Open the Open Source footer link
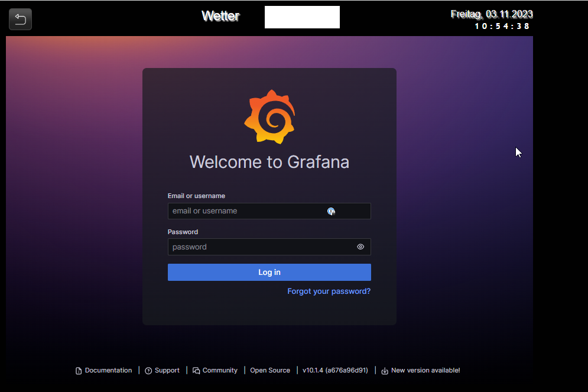This screenshot has width=588, height=392. click(x=270, y=370)
